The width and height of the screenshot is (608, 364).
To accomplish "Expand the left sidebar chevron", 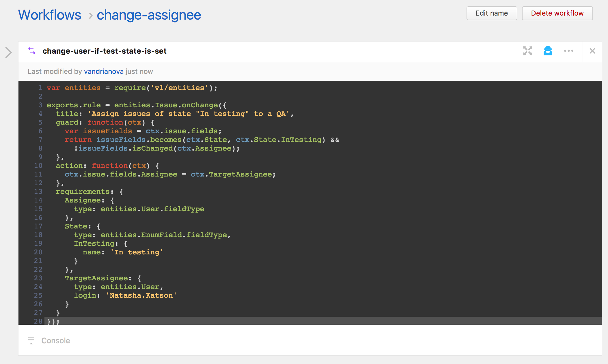I will 9,52.
